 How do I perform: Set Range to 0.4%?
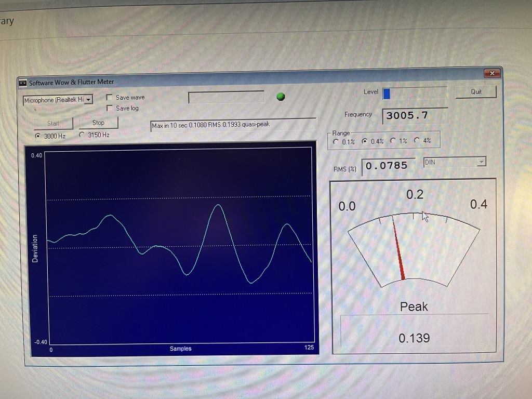364,141
